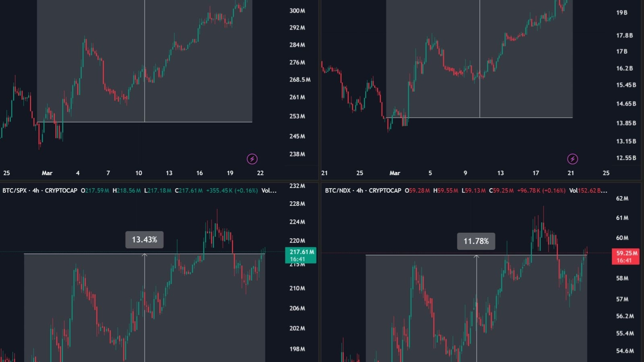The height and width of the screenshot is (362, 644).
Task: Click the 62M price axis label
Action: 622,199
